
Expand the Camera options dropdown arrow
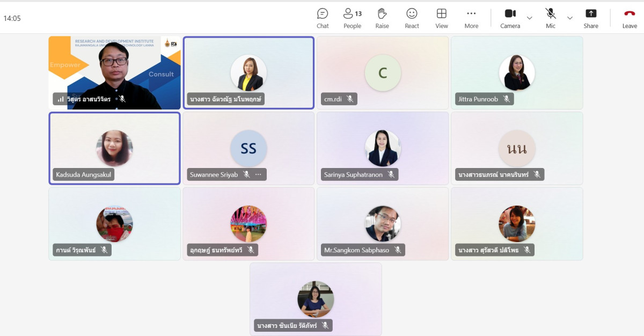coord(530,18)
